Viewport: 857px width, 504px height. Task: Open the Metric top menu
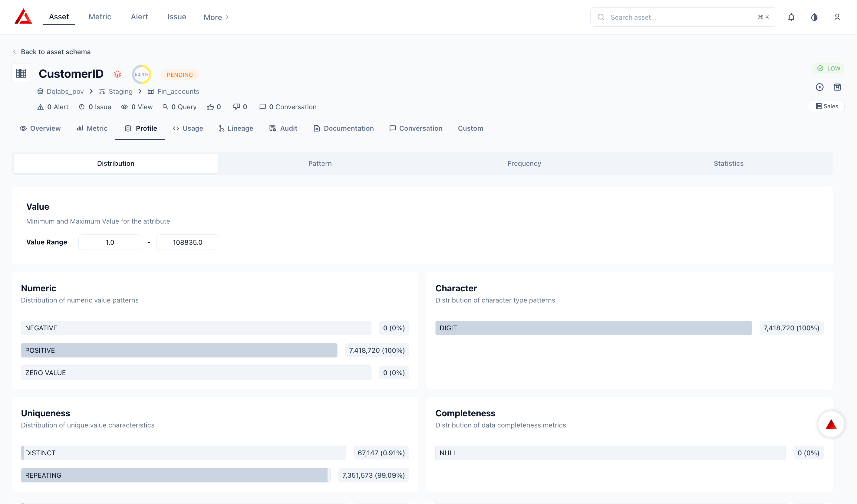pos(100,17)
